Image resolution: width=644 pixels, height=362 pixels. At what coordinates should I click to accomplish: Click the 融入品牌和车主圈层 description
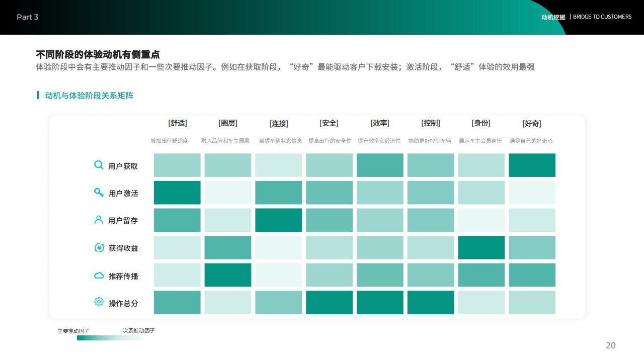click(x=225, y=141)
